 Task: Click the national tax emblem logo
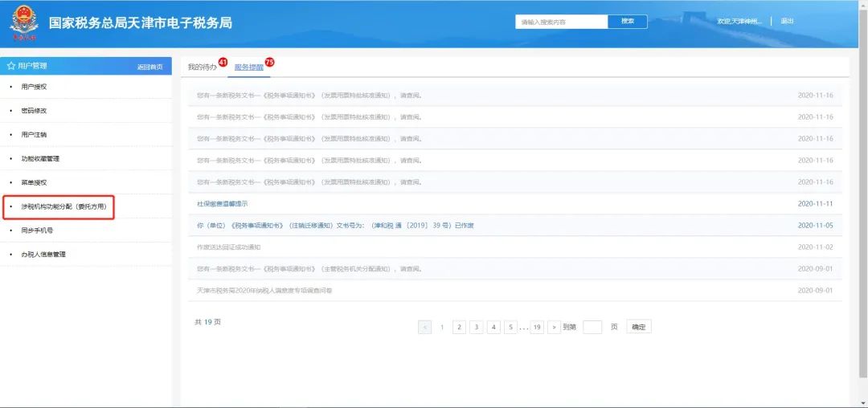(23, 22)
